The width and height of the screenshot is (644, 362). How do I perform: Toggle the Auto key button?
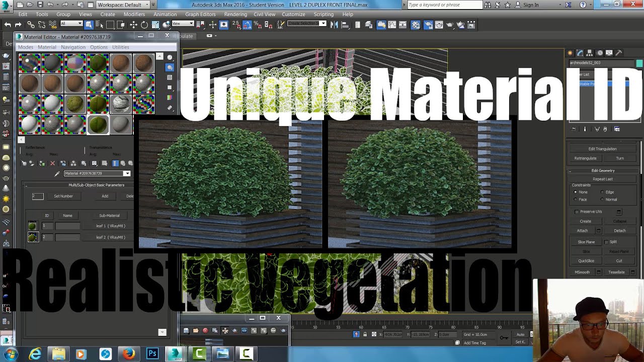coord(520,334)
